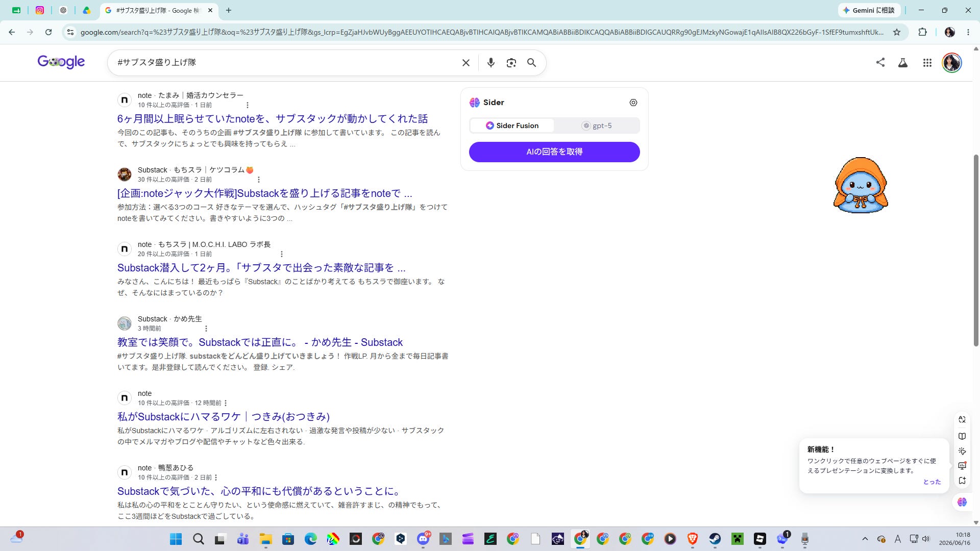Show hidden system tray icons

click(x=865, y=539)
